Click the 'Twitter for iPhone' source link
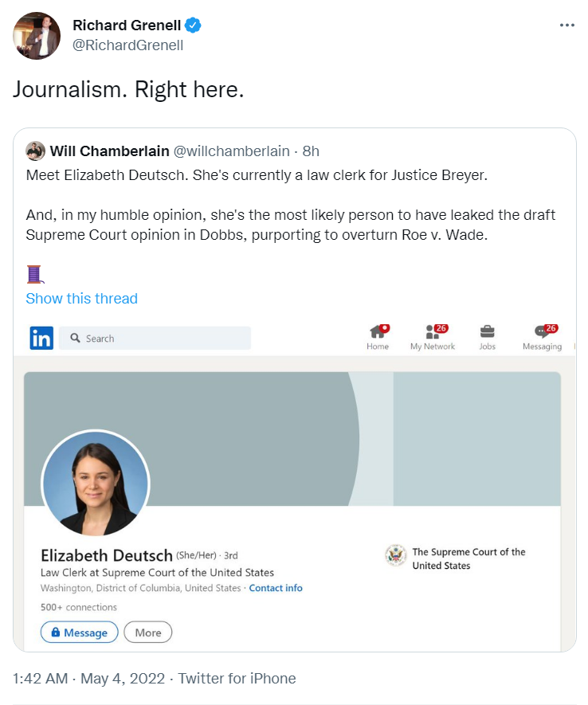Image resolution: width=588 pixels, height=705 pixels. [x=237, y=679]
